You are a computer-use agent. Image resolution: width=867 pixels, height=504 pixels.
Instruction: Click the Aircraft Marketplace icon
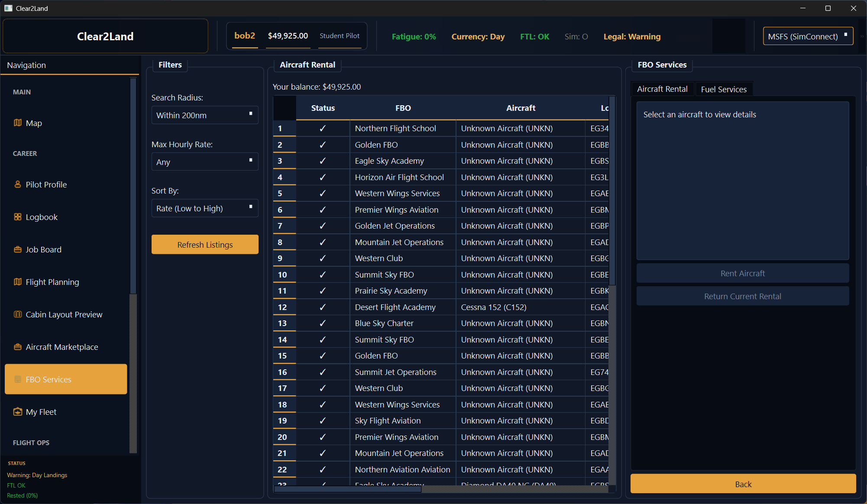coord(17,347)
